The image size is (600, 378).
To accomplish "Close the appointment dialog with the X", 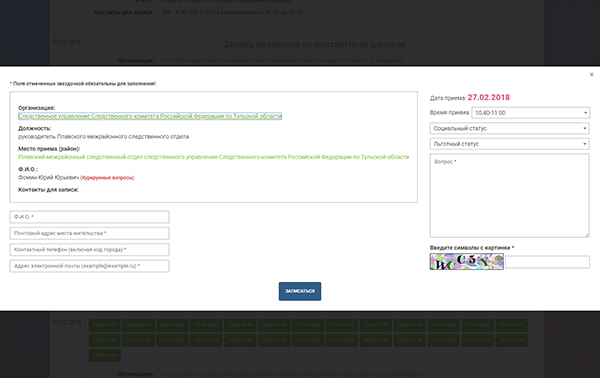I will pos(592,75).
